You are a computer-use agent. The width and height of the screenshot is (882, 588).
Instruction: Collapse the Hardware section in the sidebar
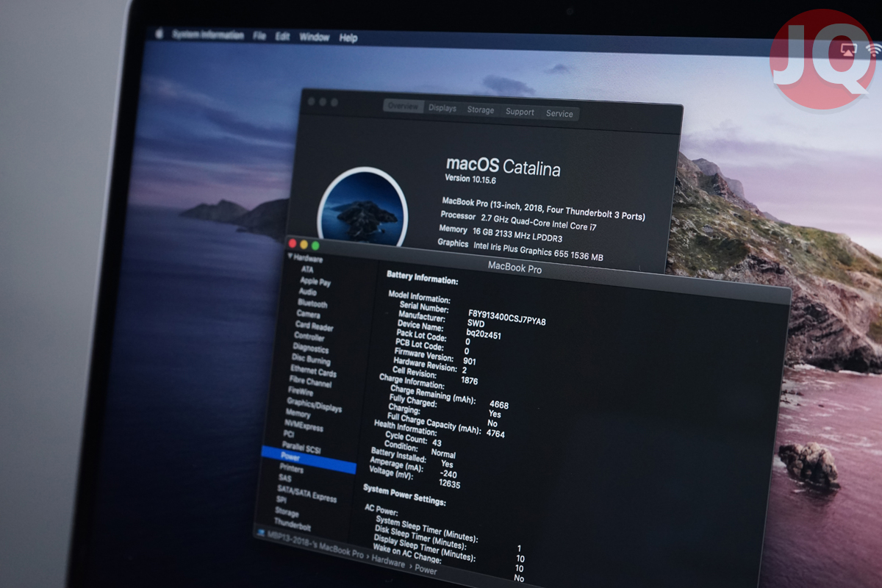point(290,257)
